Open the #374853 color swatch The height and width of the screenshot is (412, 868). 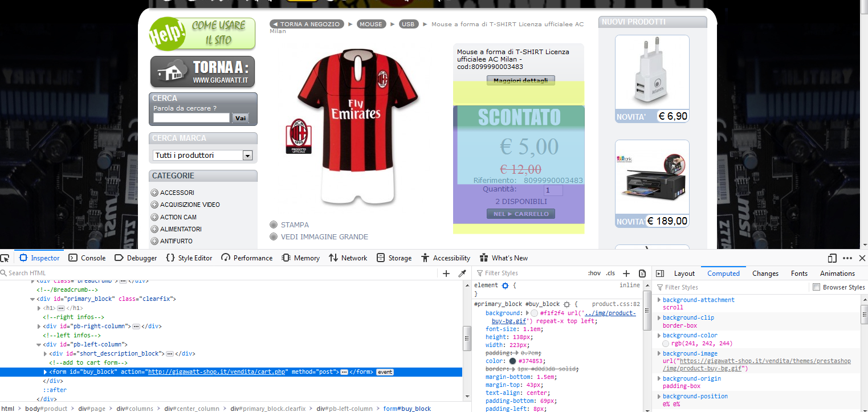(x=513, y=361)
